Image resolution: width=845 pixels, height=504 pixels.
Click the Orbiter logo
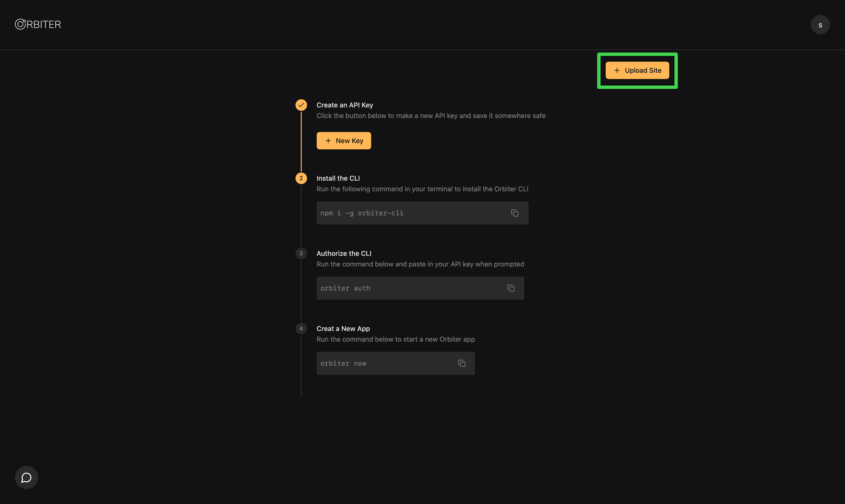pos(38,24)
